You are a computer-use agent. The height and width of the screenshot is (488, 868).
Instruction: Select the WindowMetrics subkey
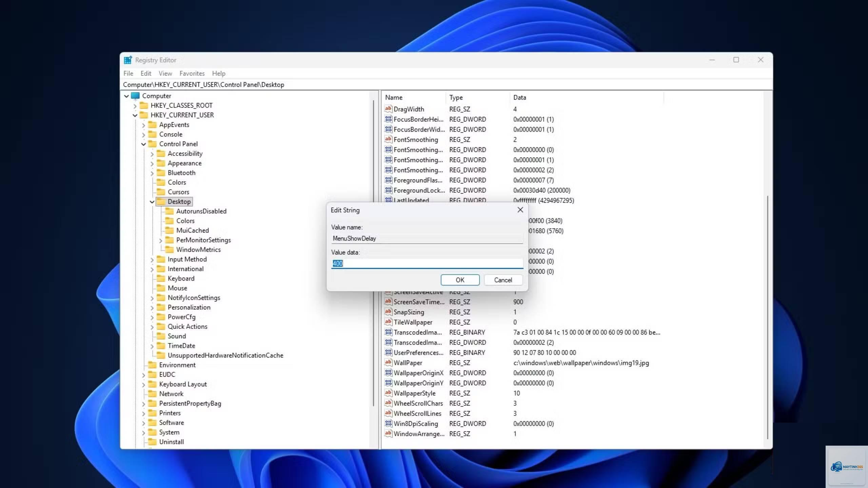(x=198, y=250)
